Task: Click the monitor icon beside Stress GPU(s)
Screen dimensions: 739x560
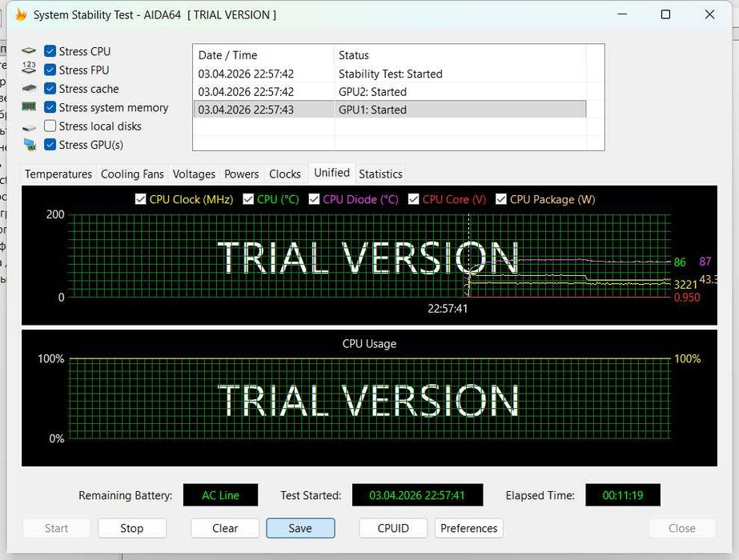Action: pyautogui.click(x=30, y=145)
